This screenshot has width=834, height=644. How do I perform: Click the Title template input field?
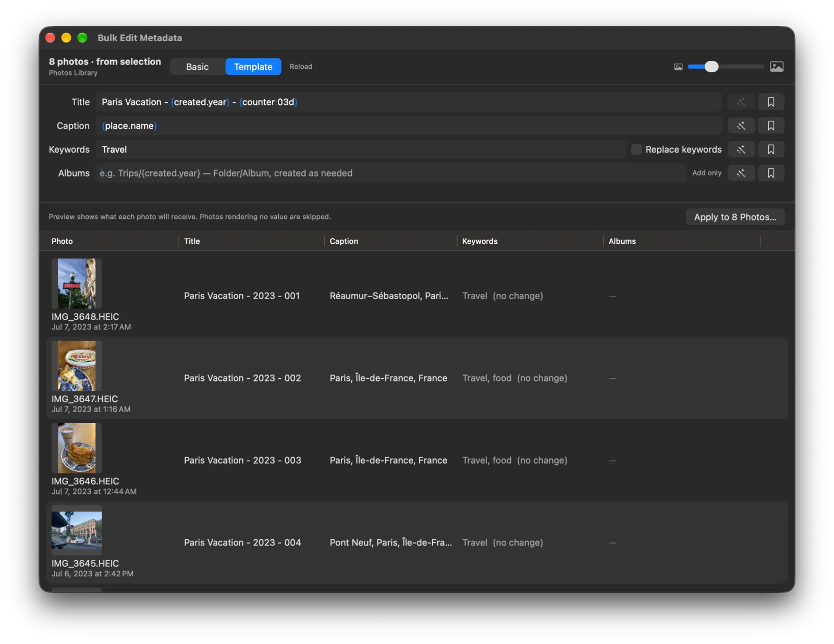pos(408,102)
